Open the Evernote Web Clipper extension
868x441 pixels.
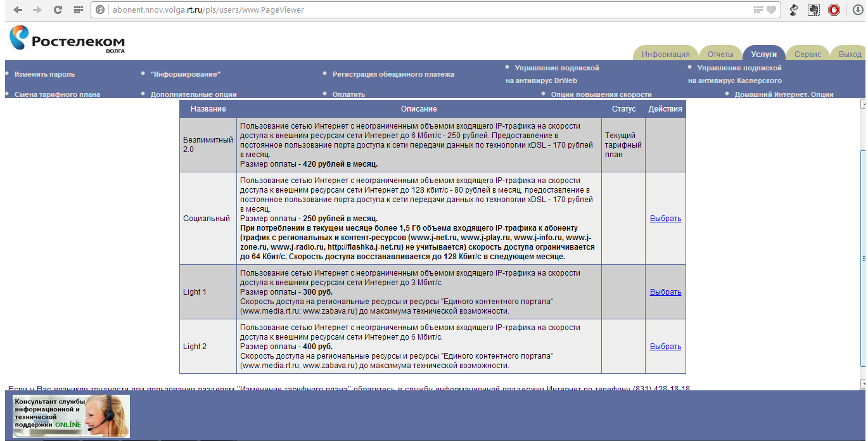tap(814, 10)
